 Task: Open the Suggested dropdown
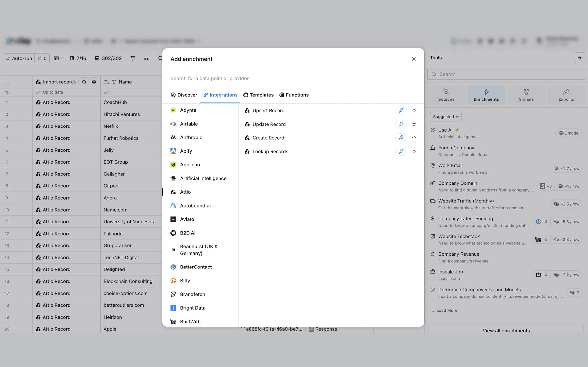pos(446,117)
